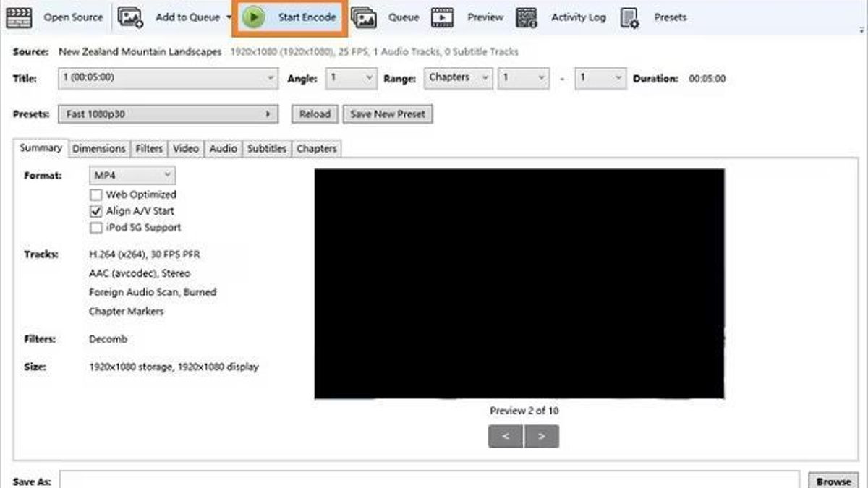
Task: Click the "Foreign Audio Scan, Burned" text
Action: click(153, 292)
